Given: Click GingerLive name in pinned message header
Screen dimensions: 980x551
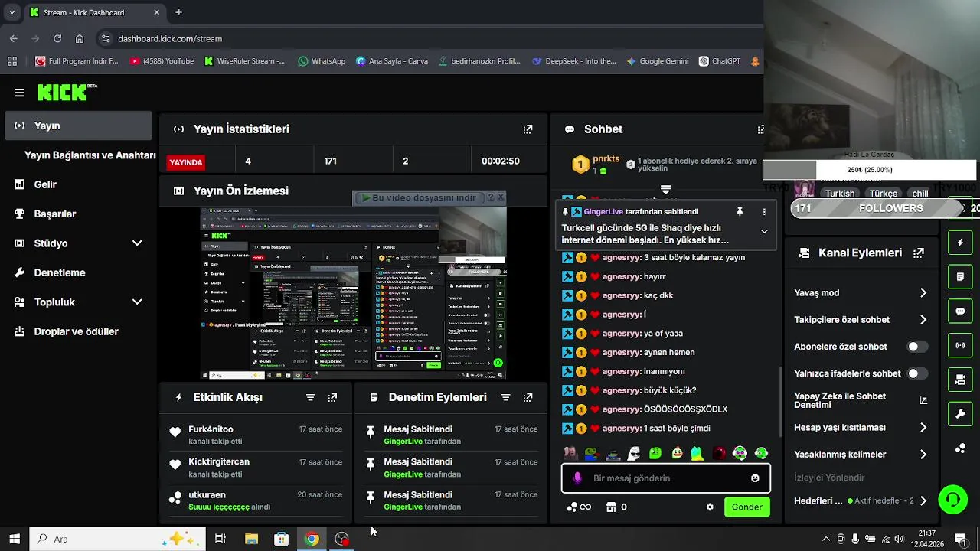Looking at the screenshot, I should click(x=603, y=211).
